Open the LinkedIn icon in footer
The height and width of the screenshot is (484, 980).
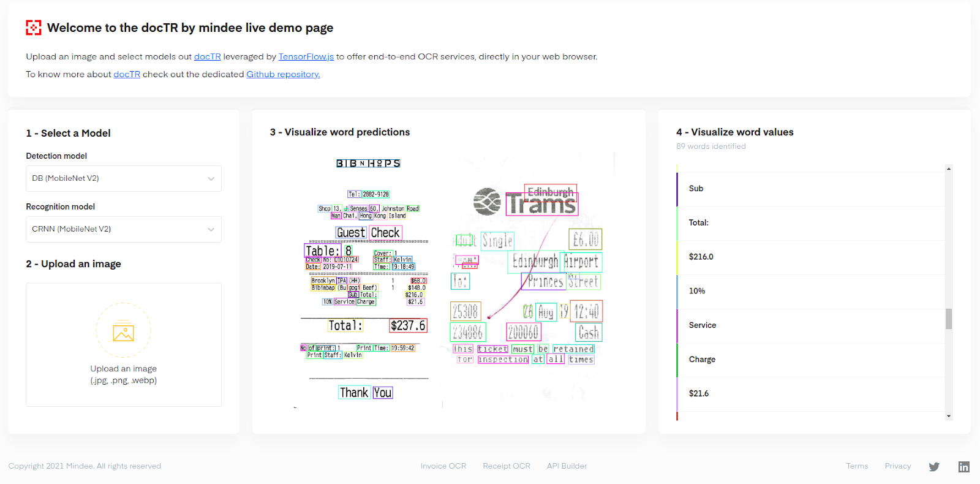tap(964, 466)
